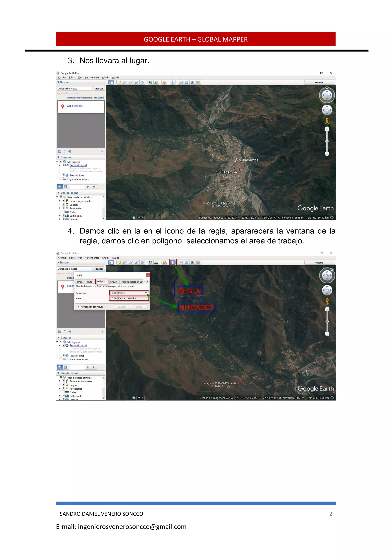Click the 1970 historical imagery badge, step 3 screenshot
This screenshot has height=554, width=392.
[x=140, y=217]
